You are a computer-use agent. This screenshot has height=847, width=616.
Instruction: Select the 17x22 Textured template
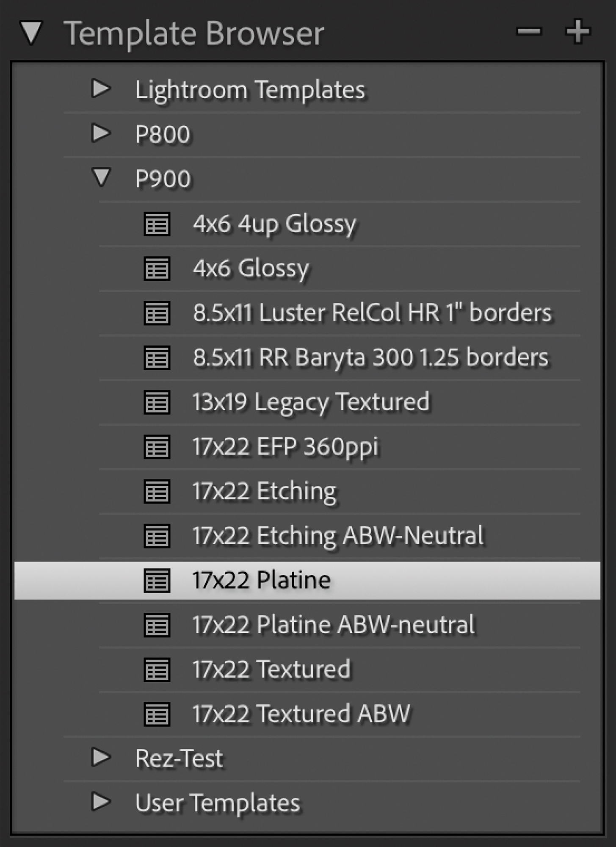coord(271,670)
